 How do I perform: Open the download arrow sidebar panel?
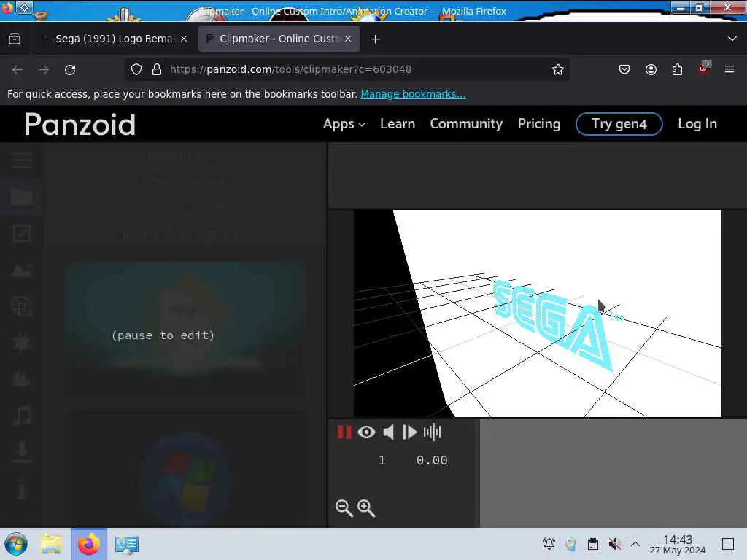point(21,451)
